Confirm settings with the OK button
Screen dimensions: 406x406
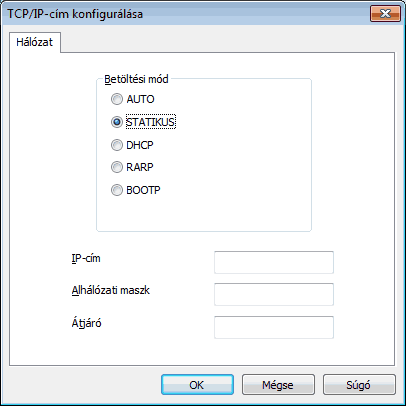197,385
